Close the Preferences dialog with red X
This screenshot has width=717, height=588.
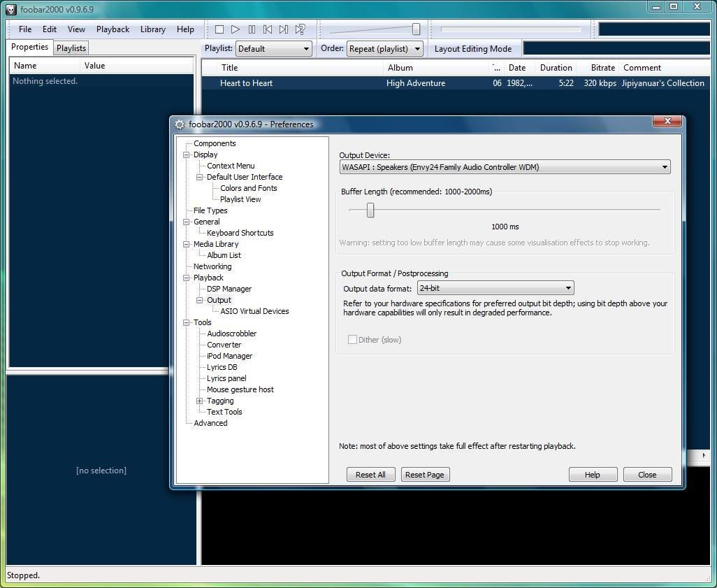click(x=667, y=121)
